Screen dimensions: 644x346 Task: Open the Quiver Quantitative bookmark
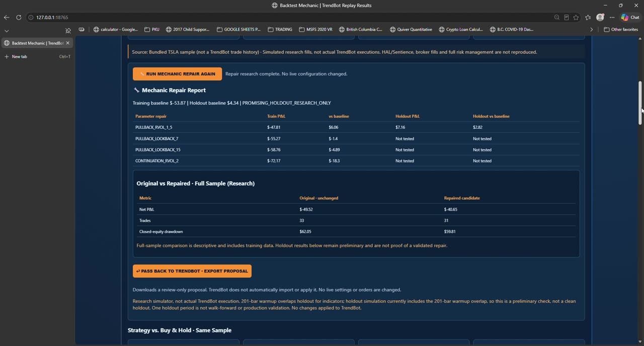coord(411,29)
